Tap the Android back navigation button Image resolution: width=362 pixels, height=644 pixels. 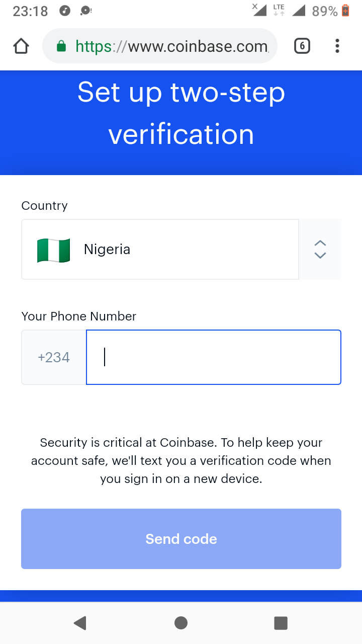[x=79, y=623]
